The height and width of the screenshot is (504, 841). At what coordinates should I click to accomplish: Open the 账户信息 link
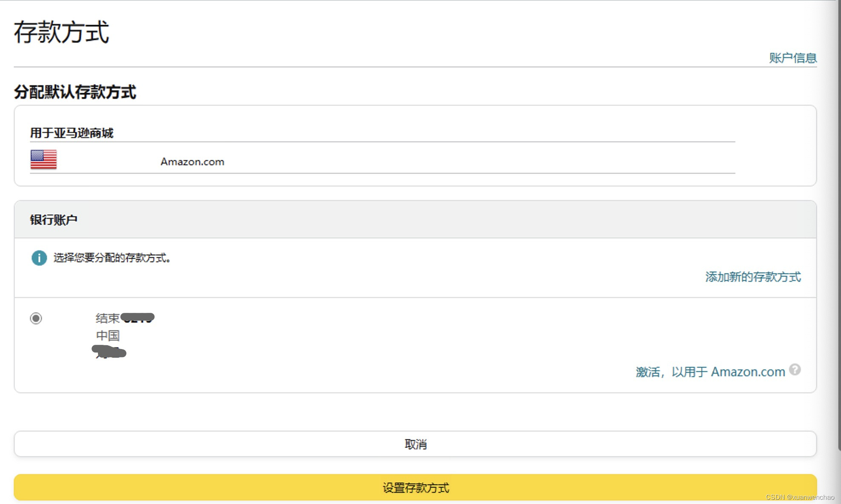(x=792, y=58)
